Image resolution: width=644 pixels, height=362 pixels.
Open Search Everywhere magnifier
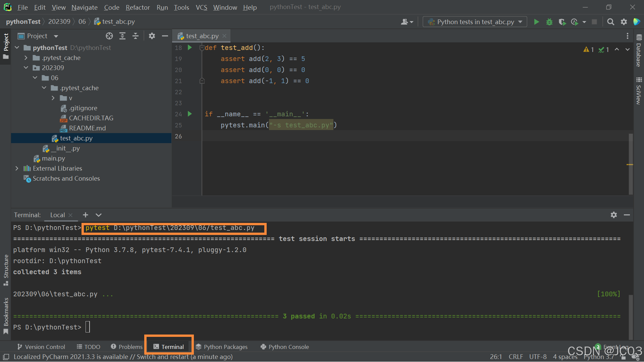pyautogui.click(x=611, y=22)
